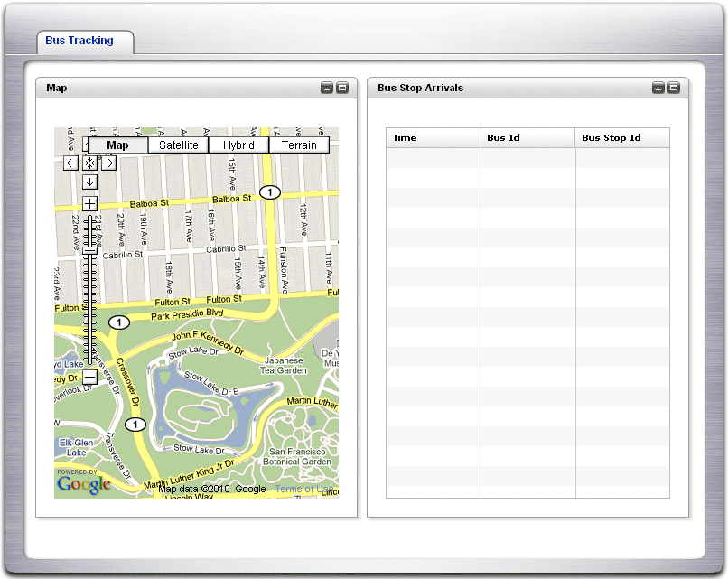Zoom in with the plus button

(x=89, y=203)
